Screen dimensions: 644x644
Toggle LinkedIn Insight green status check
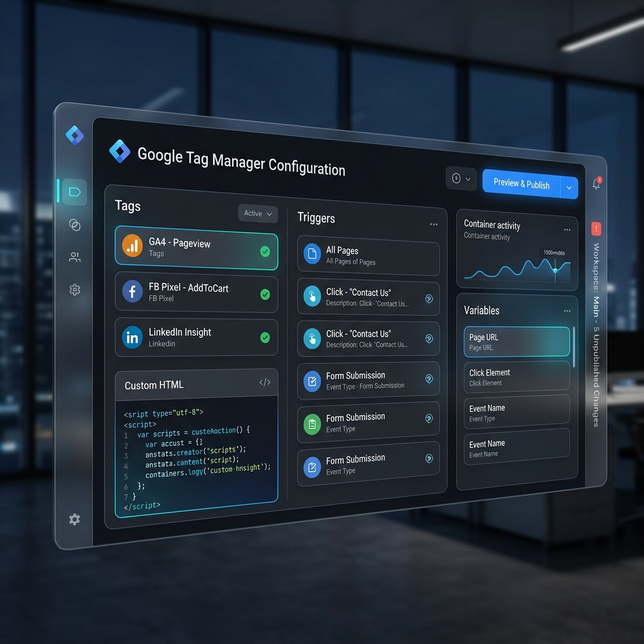tap(265, 337)
